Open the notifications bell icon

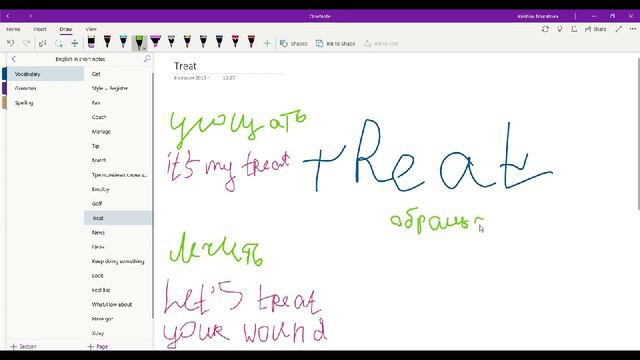pyautogui.click(x=574, y=29)
